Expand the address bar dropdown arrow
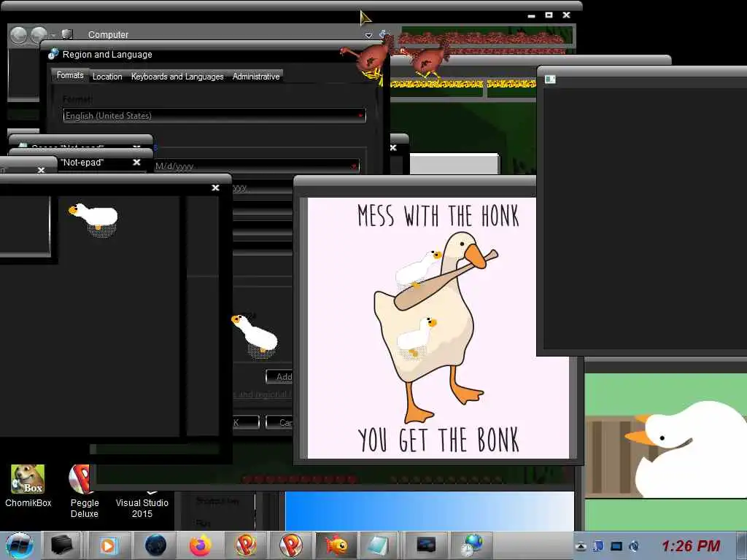The image size is (747, 560). point(368,35)
